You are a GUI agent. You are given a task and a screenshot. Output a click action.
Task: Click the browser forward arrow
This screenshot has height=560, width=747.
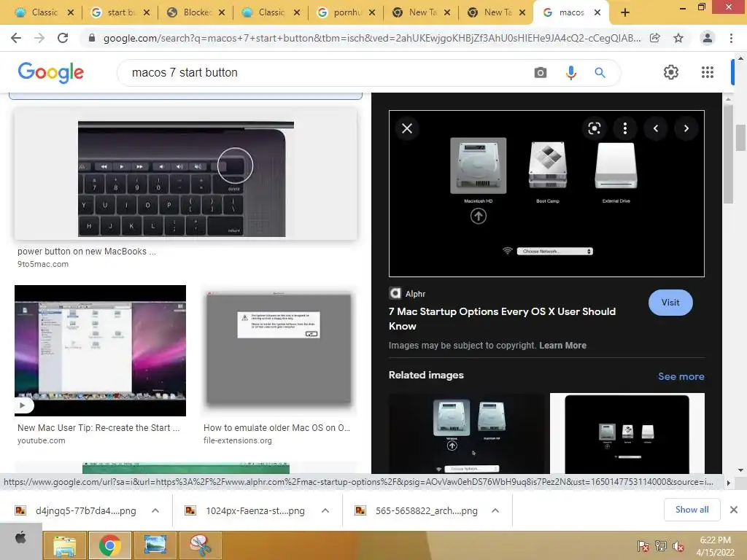point(39,38)
